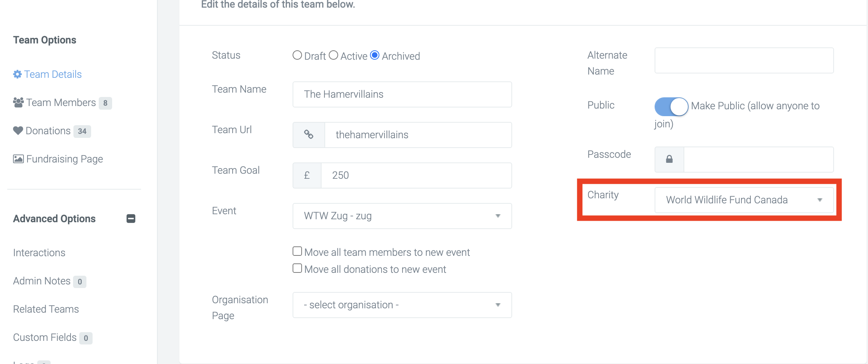Select the Draft status radio button

[297, 55]
